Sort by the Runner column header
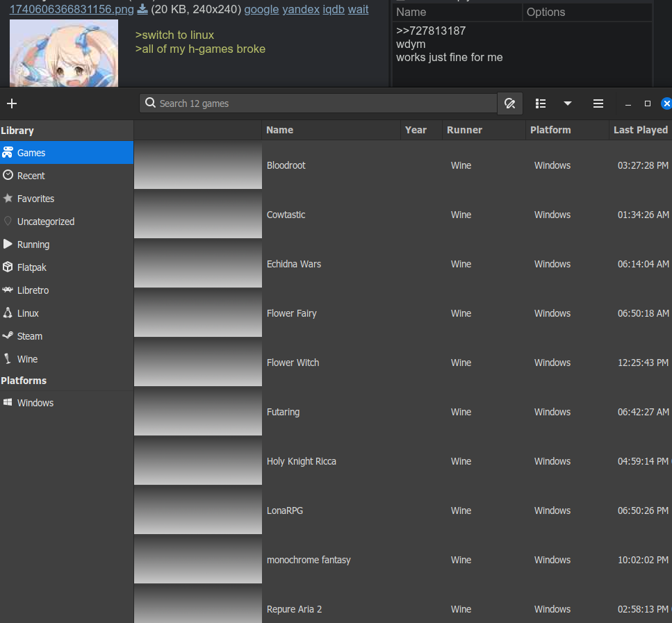This screenshot has height=623, width=672. click(x=484, y=130)
